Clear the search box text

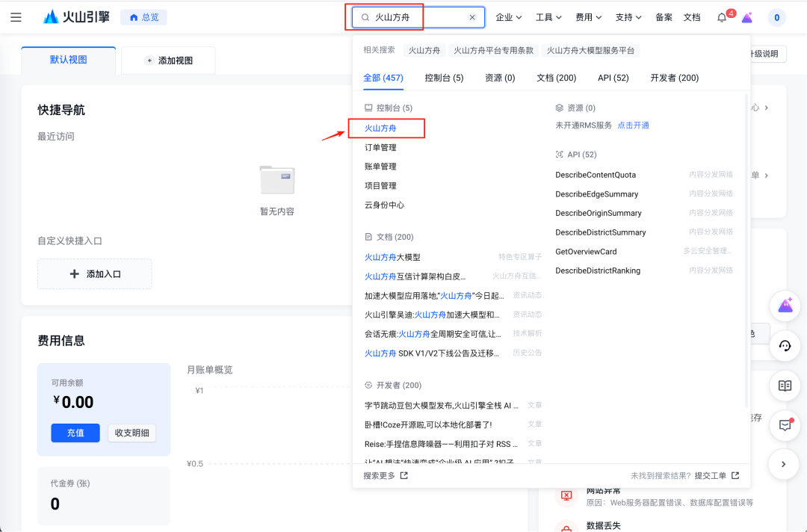[472, 17]
